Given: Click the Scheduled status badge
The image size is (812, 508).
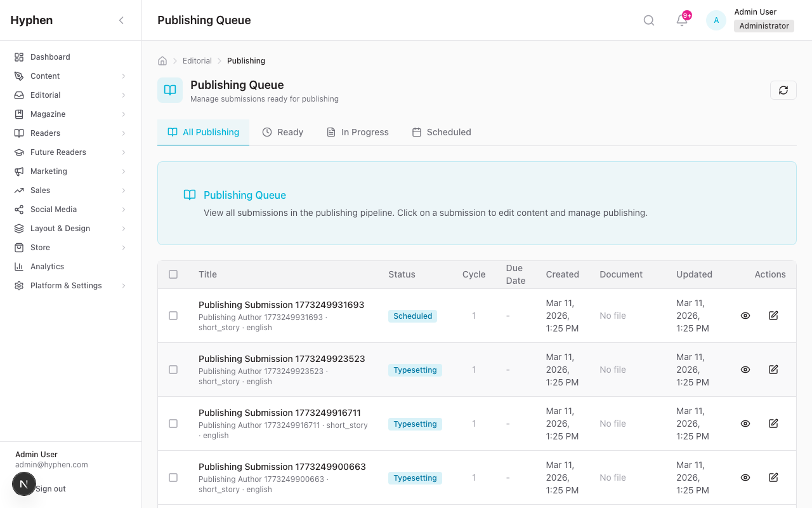Looking at the screenshot, I should (x=412, y=316).
